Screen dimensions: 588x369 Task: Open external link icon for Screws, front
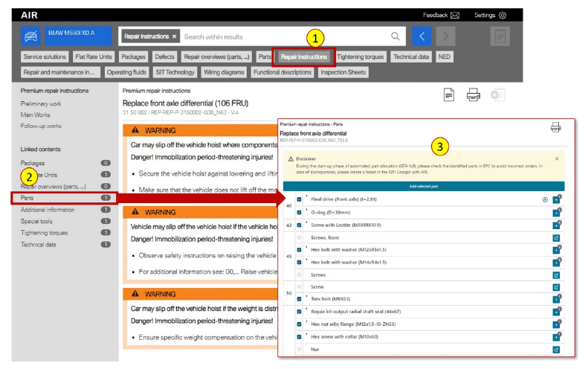click(556, 237)
